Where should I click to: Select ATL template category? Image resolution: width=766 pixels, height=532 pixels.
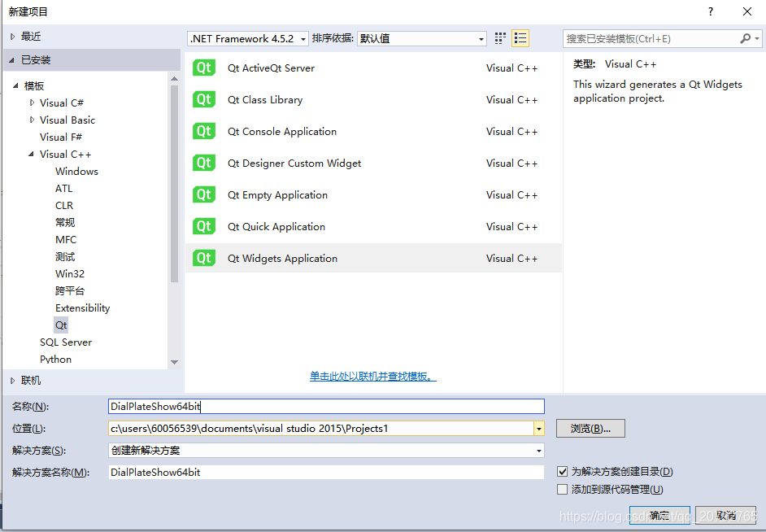tap(64, 189)
